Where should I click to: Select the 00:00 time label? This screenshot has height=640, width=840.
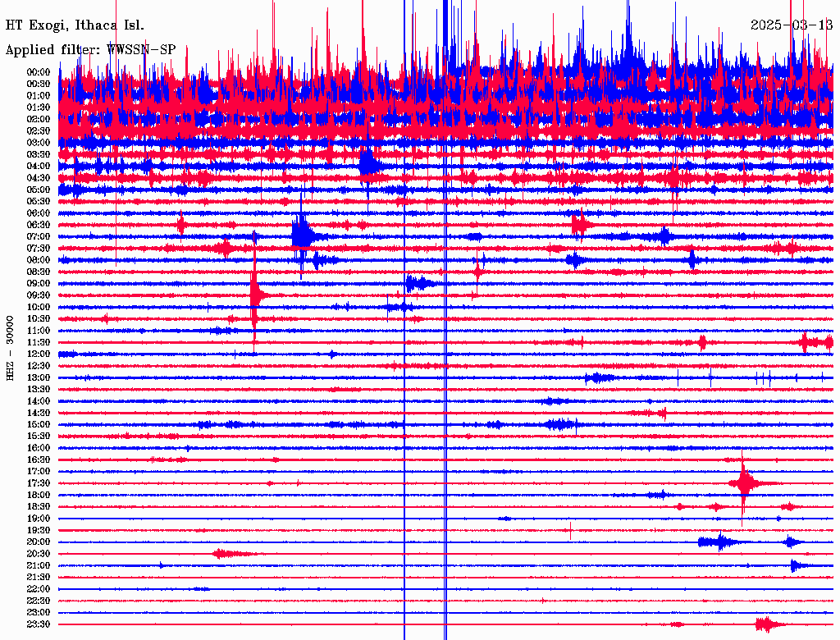[x=39, y=72]
